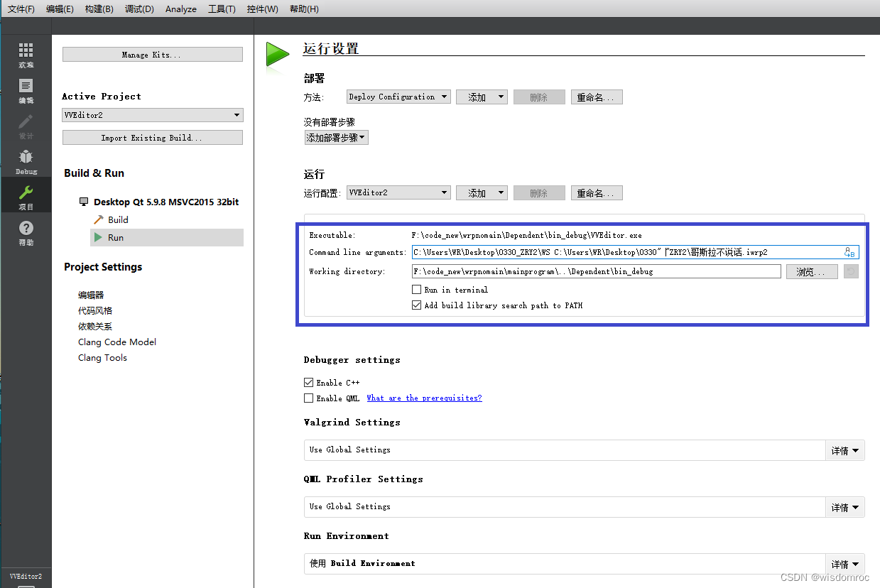Open 帮助 (Help) mode
The width and height of the screenshot is (880, 588).
pyautogui.click(x=26, y=232)
